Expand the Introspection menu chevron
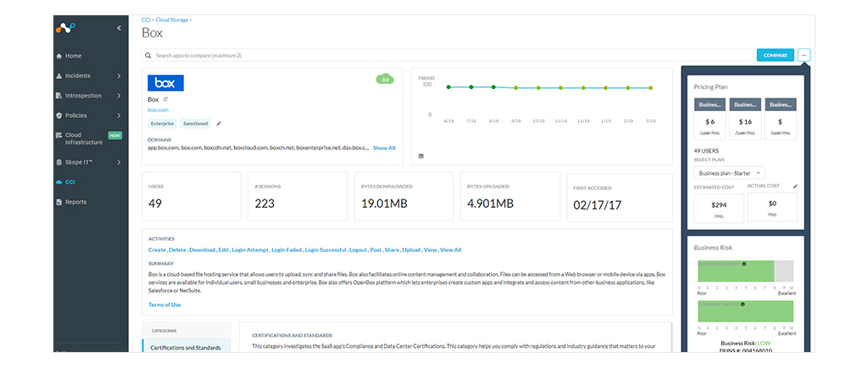Viewport: 868px width, 375px height. click(x=119, y=96)
